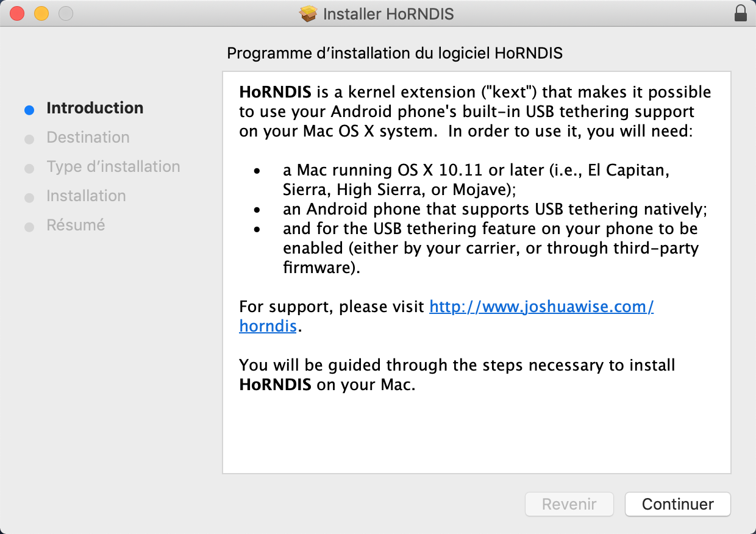Minimize the installer with the yellow button
Viewport: 756px width, 534px height.
coord(41,13)
